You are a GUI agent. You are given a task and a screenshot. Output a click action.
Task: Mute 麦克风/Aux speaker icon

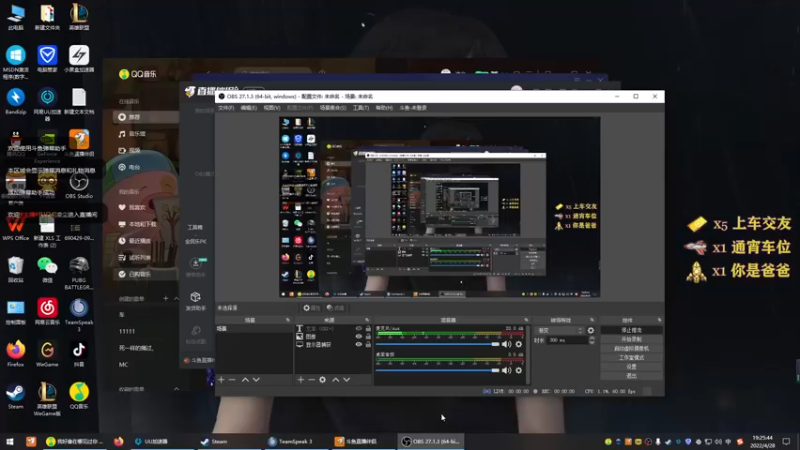[506, 344]
